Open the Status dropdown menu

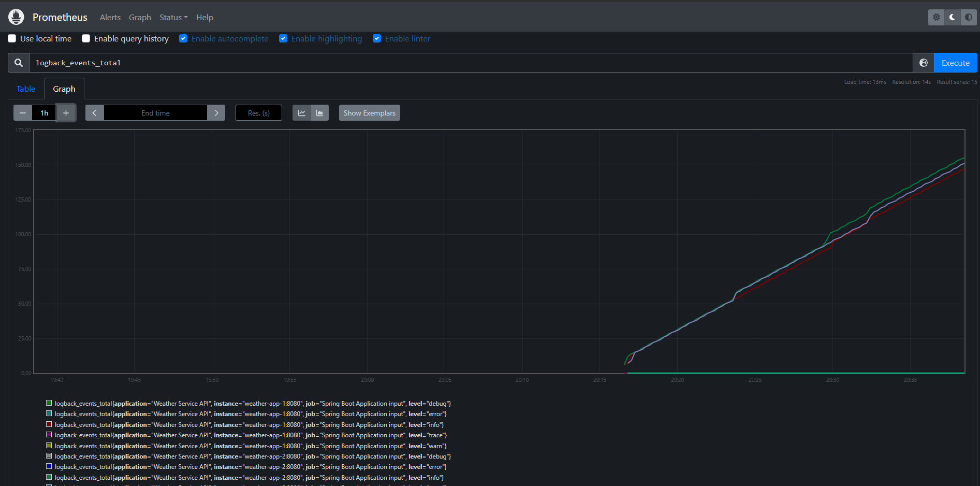coord(173,17)
